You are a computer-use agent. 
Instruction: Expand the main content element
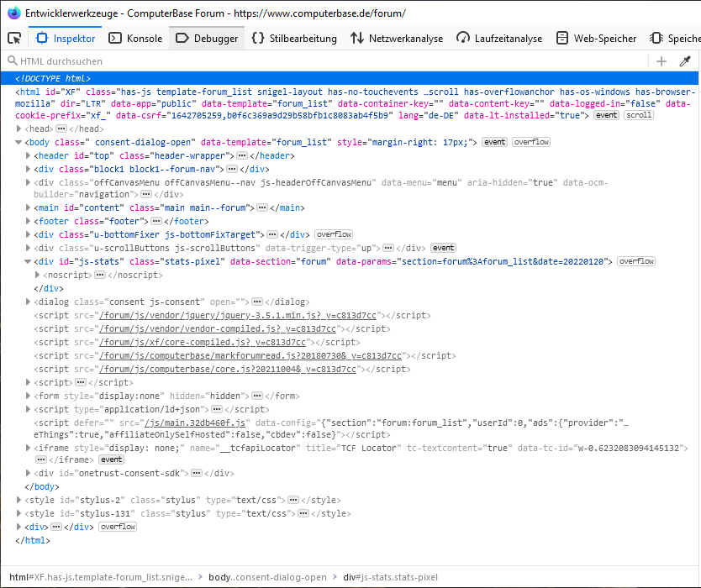(29, 207)
